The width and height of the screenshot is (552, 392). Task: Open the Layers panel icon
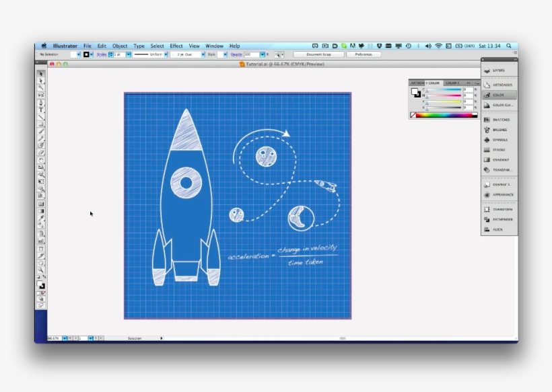tap(499, 70)
